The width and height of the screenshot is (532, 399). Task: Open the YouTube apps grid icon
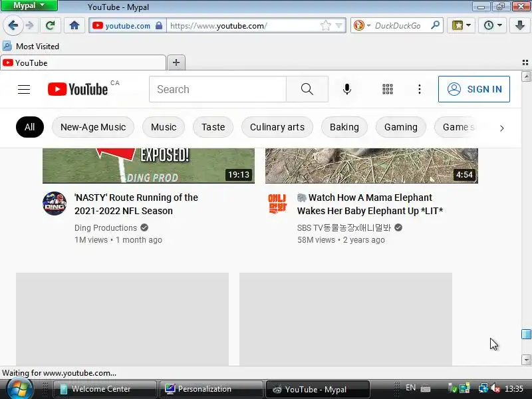pyautogui.click(x=388, y=89)
